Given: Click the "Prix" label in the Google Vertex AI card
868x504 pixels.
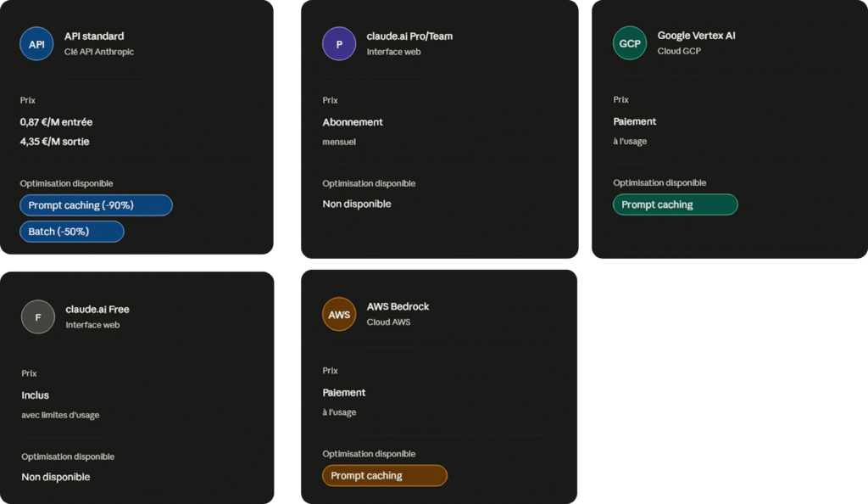Looking at the screenshot, I should [621, 99].
